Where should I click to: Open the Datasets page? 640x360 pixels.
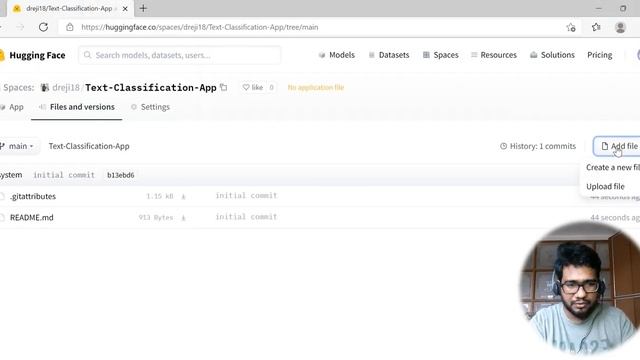coord(389,55)
